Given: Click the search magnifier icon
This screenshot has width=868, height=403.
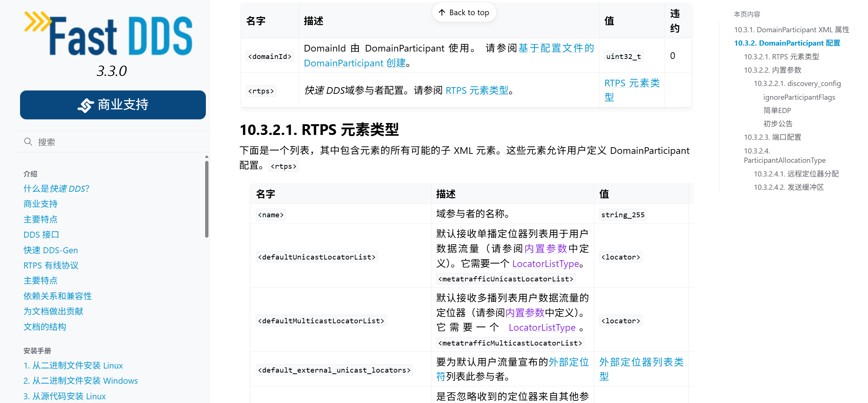Looking at the screenshot, I should pos(28,142).
